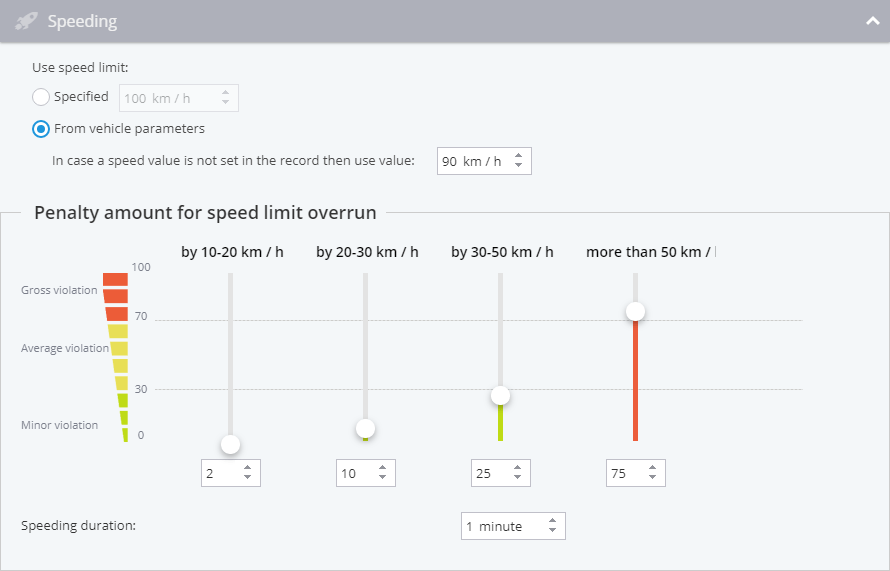
Task: Click the by 30-50 km/h slider handle
Action: pyautogui.click(x=501, y=395)
